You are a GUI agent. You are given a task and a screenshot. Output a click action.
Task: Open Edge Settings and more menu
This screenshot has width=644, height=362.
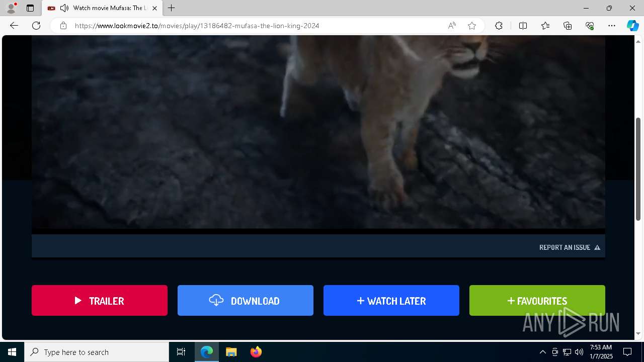612,26
